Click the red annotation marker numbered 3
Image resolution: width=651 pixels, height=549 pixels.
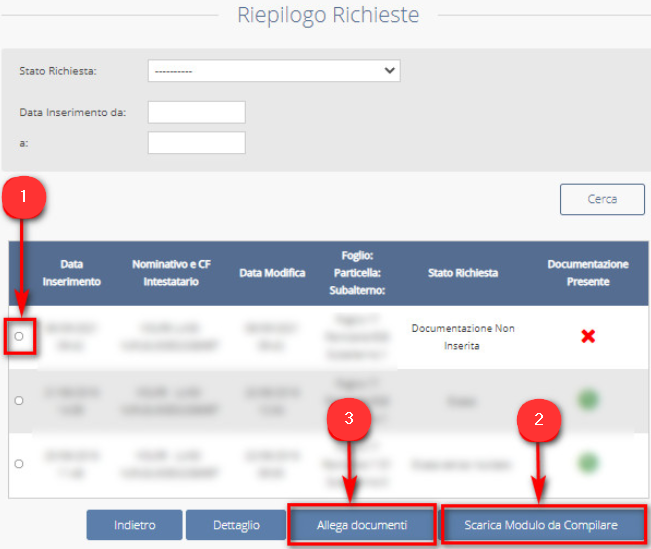(348, 420)
